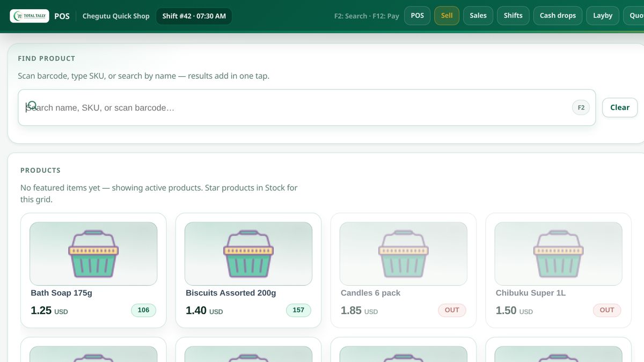Screen dimensions: 644x362
Task: Select the Chibuku Super 1L basket image
Action: [x=558, y=254]
